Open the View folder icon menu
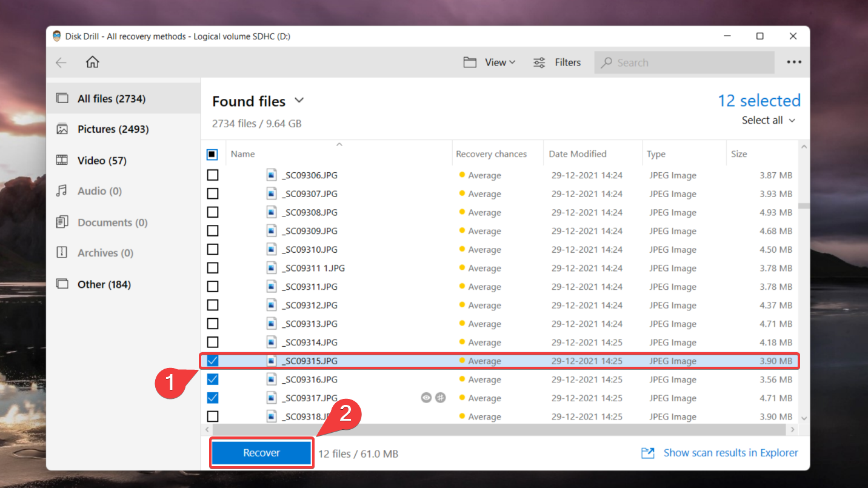This screenshot has width=868, height=488. (470, 62)
